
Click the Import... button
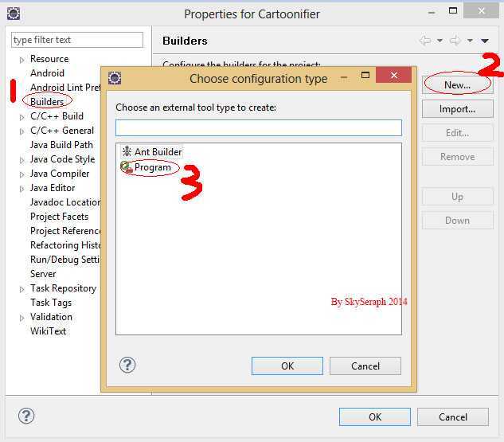(x=457, y=109)
